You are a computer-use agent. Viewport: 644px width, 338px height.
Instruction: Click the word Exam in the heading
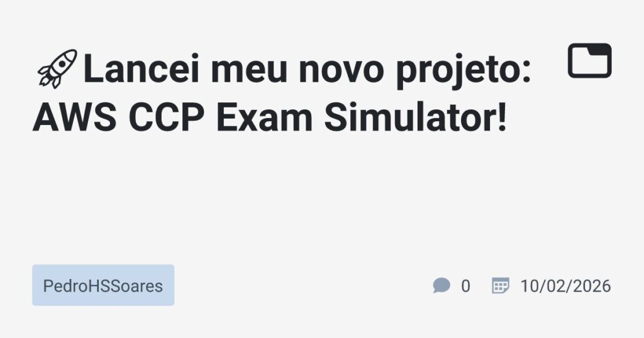pyautogui.click(x=265, y=118)
